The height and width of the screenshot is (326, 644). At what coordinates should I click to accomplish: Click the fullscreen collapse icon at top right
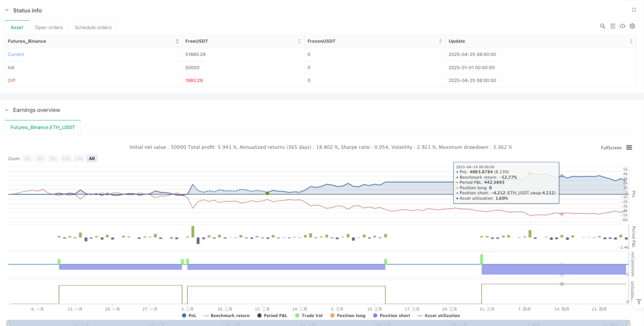pyautogui.click(x=634, y=10)
